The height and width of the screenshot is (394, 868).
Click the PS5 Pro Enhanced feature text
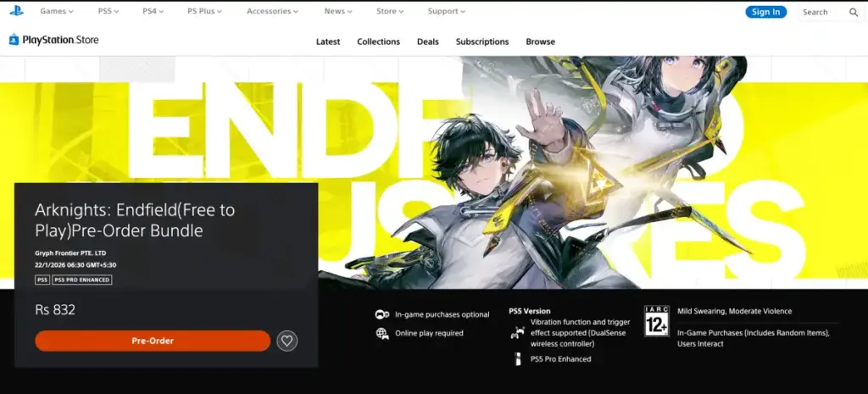561,359
